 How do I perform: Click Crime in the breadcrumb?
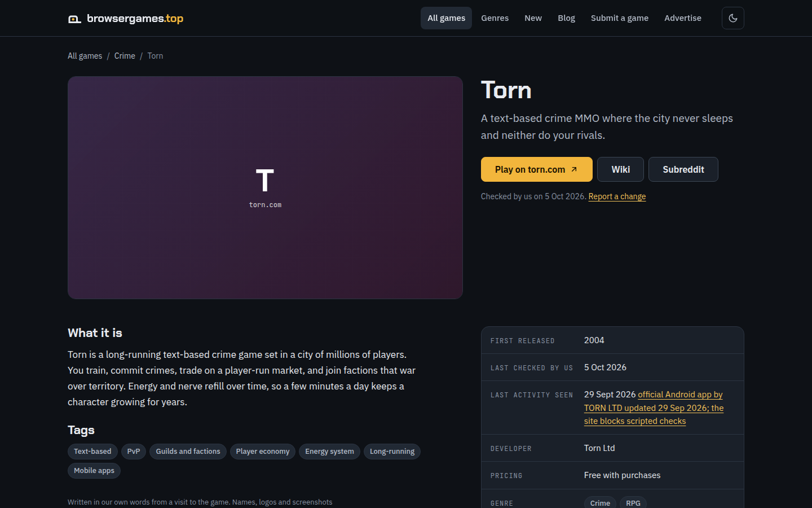coord(125,56)
